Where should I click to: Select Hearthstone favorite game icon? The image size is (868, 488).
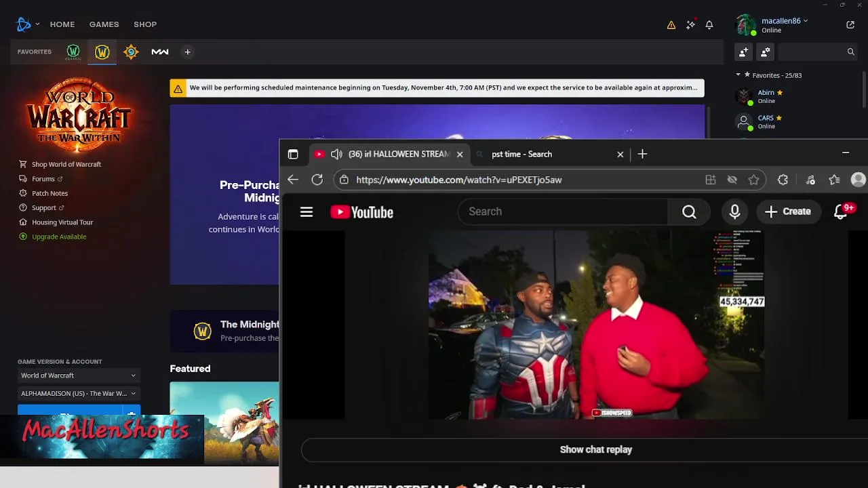[131, 52]
